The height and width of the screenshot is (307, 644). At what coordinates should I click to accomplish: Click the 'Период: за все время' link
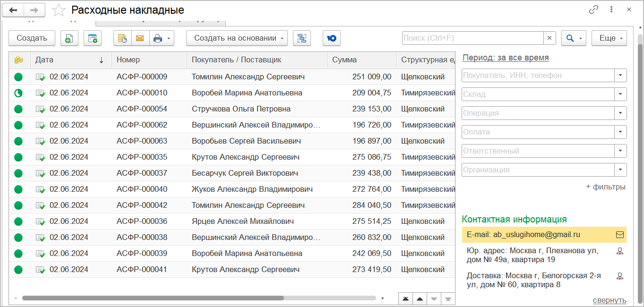(x=506, y=58)
